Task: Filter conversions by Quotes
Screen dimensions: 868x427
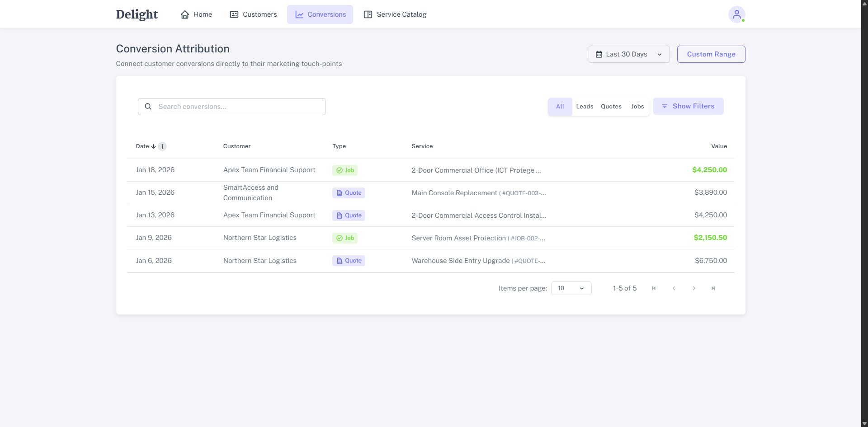Action: click(x=611, y=107)
